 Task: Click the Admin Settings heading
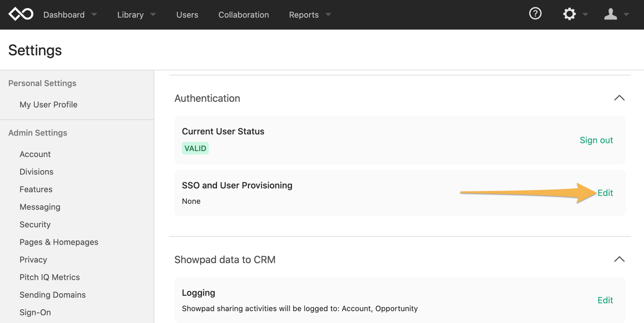point(37,133)
